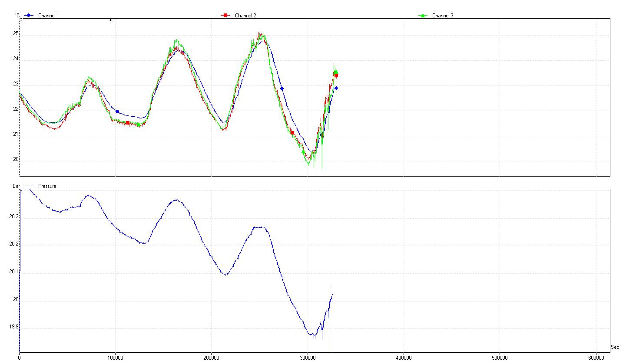Click the 300000 tick label on time axis
The image size is (626, 364).
tap(308, 357)
